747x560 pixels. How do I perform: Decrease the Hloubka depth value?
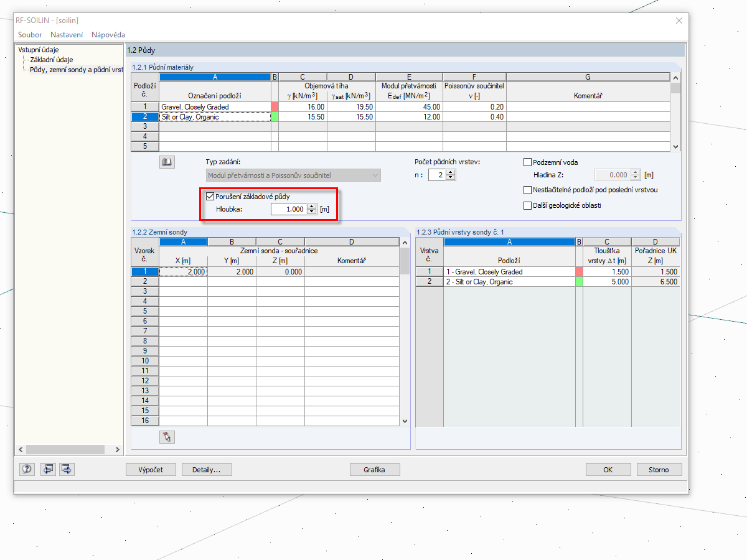[x=312, y=212]
